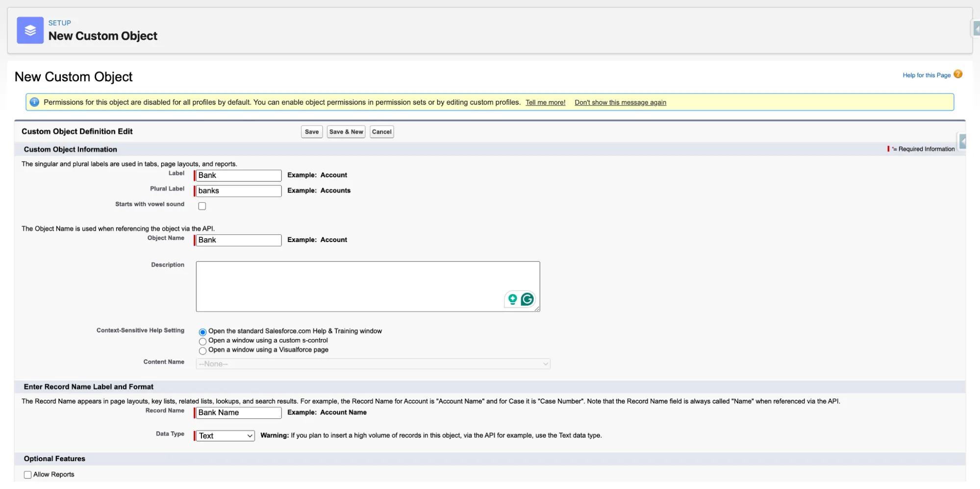The height and width of the screenshot is (489, 980).
Task: Select standard Salesforce.com Help & Training radio
Action: pyautogui.click(x=202, y=332)
